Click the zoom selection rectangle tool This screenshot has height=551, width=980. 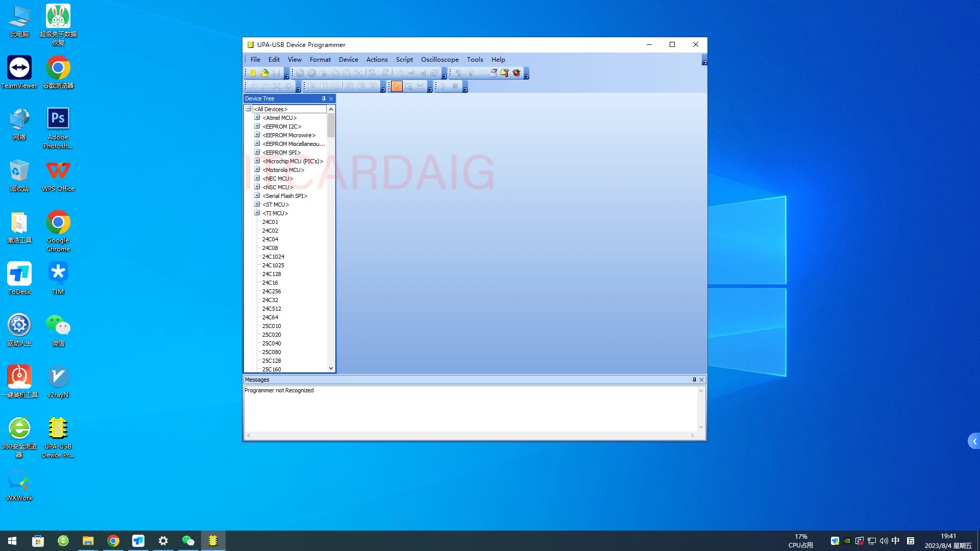pos(408,86)
